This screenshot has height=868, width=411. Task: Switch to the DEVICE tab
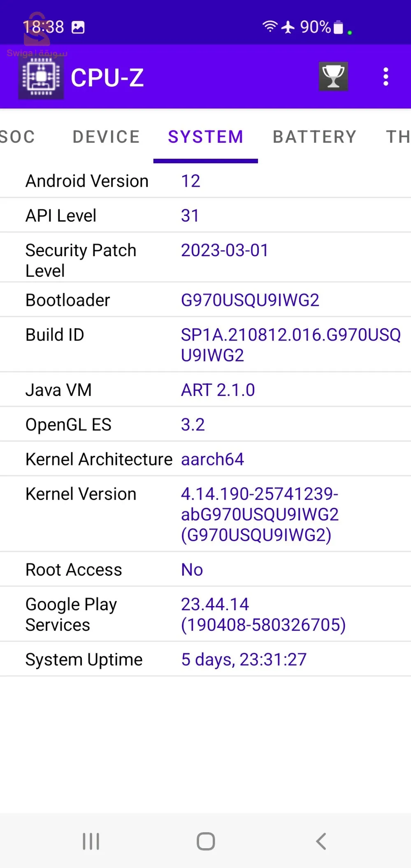[x=106, y=137]
